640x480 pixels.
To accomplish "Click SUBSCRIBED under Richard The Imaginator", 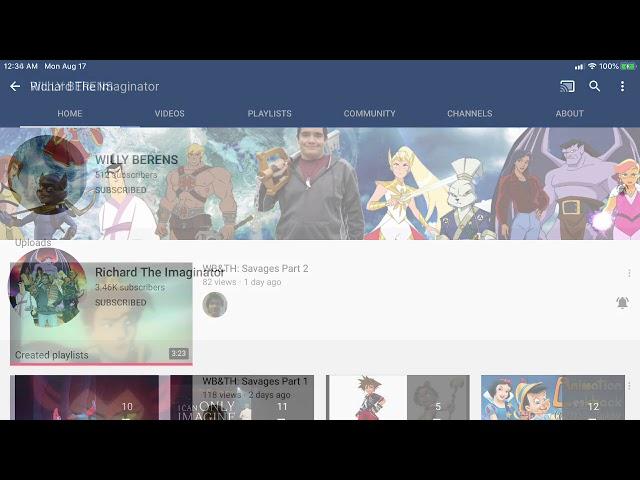I will point(121,302).
